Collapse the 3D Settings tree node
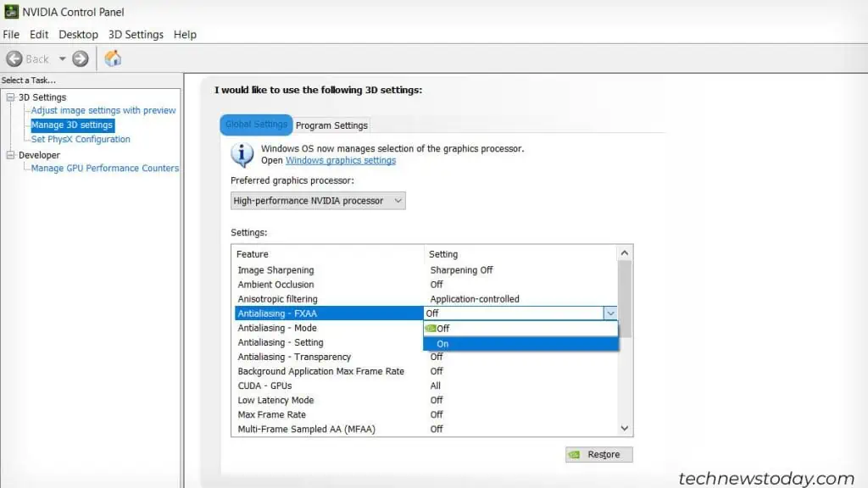The height and width of the screenshot is (488, 868). (x=11, y=97)
